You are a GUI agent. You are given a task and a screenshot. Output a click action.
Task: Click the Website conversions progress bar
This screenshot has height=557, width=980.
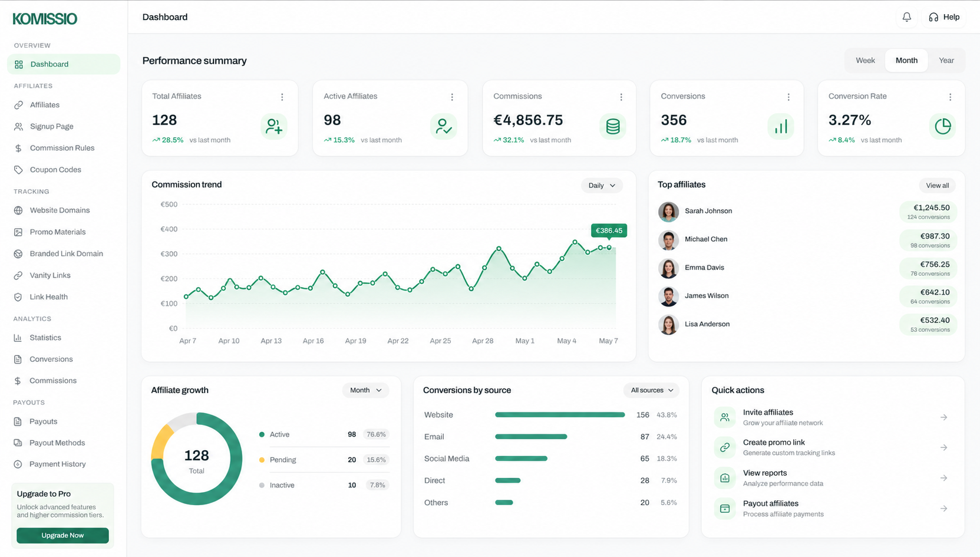point(560,415)
